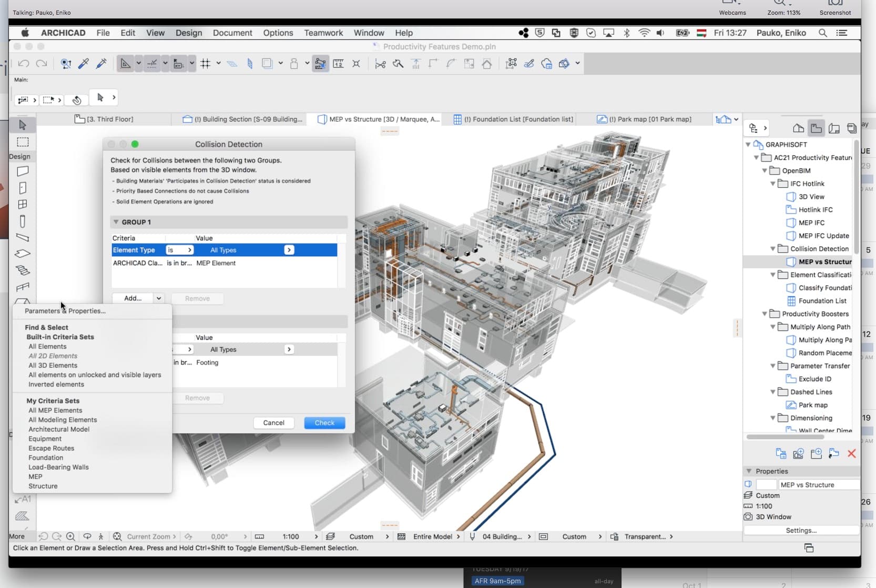Open the 'is' operator dropdown for Element Type

(x=180, y=250)
